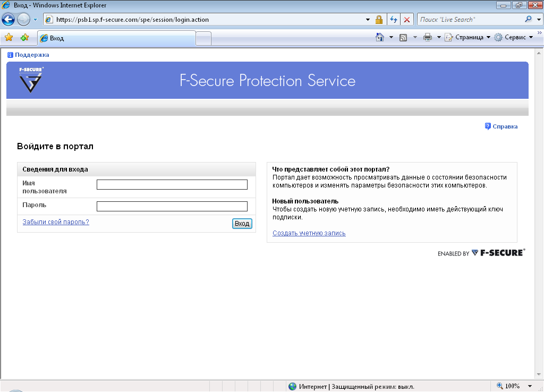Focus the Имя пользователя input field
This screenshot has height=392, width=544.
tap(172, 184)
